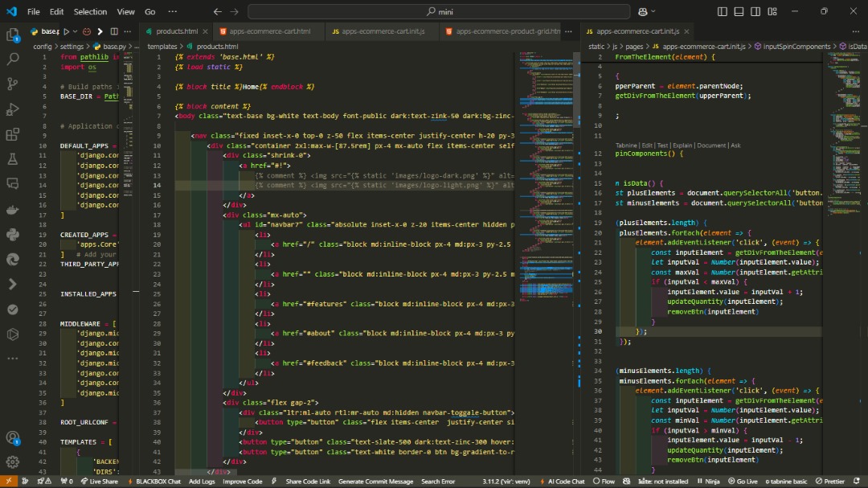Show additional activity bar views ellipsis

tap(12, 359)
